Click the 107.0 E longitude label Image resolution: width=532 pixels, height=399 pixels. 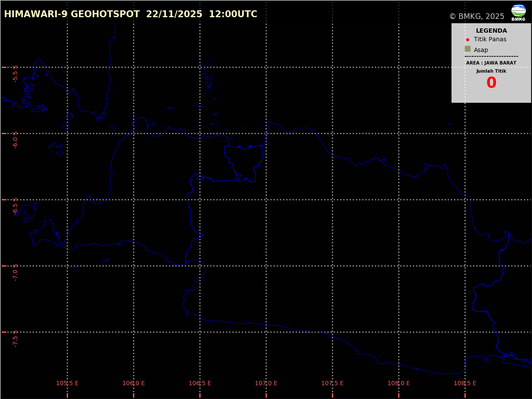click(x=266, y=383)
